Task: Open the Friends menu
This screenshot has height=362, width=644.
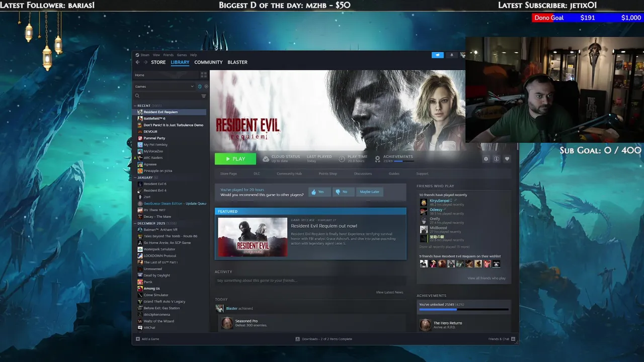Action: click(168, 55)
